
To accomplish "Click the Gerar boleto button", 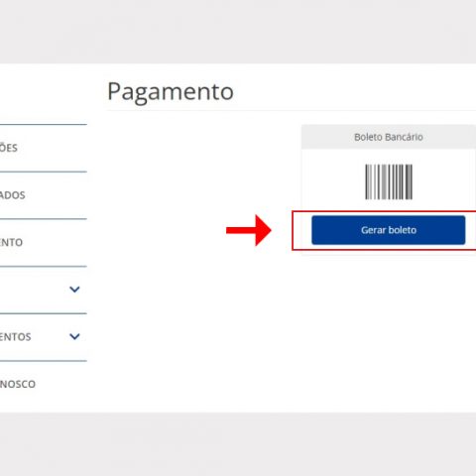I will pyautogui.click(x=388, y=230).
